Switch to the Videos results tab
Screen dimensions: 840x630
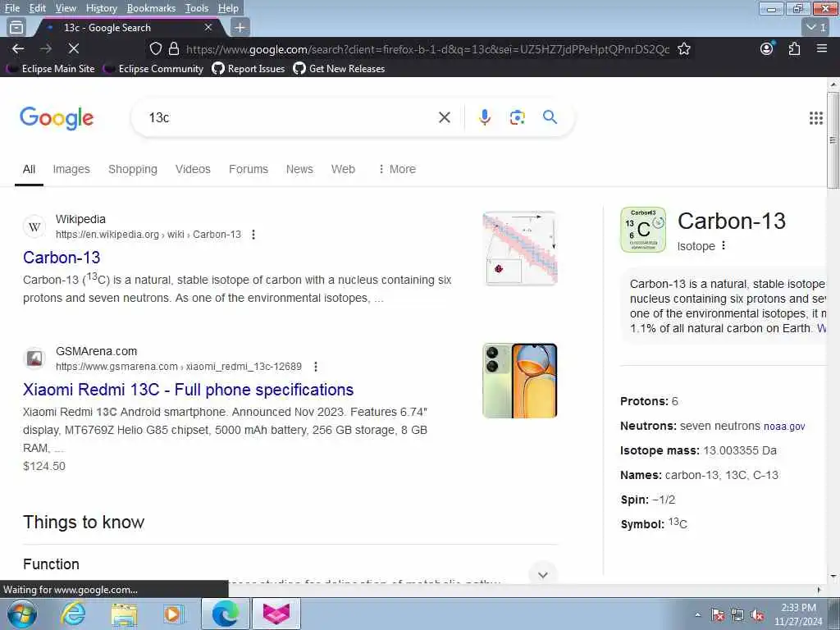193,169
